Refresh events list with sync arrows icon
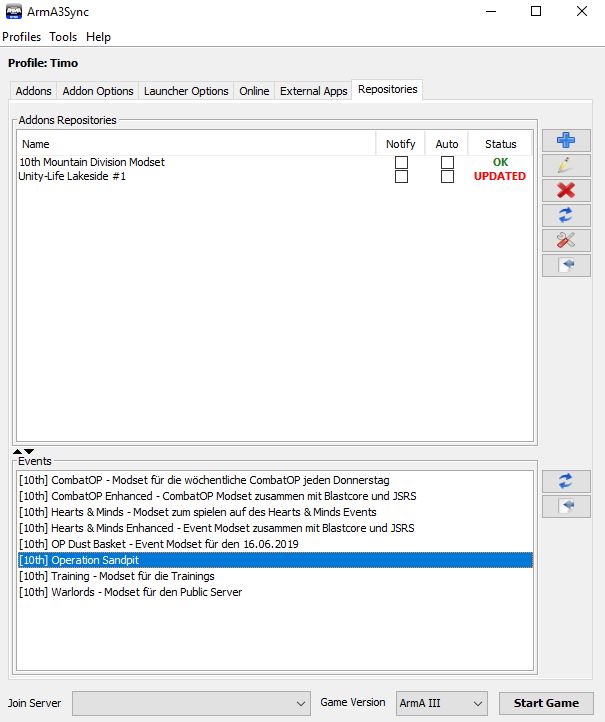This screenshot has width=605, height=722. coord(566,482)
